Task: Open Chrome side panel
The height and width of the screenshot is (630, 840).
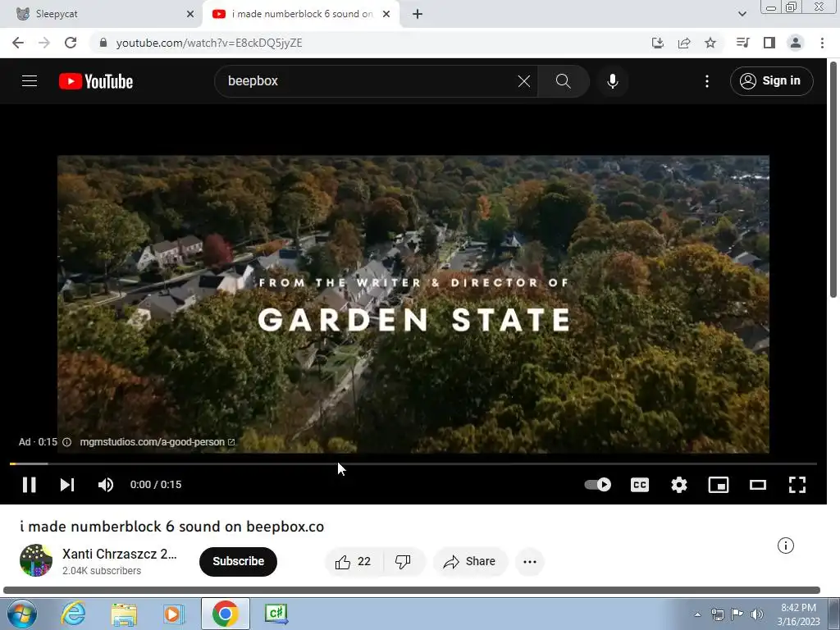Action: point(769,43)
